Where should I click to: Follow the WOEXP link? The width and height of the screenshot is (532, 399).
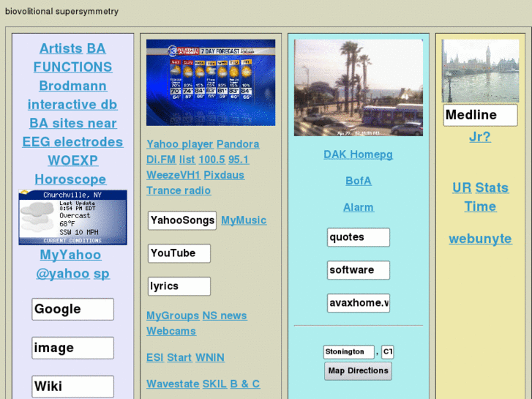pyautogui.click(x=73, y=160)
